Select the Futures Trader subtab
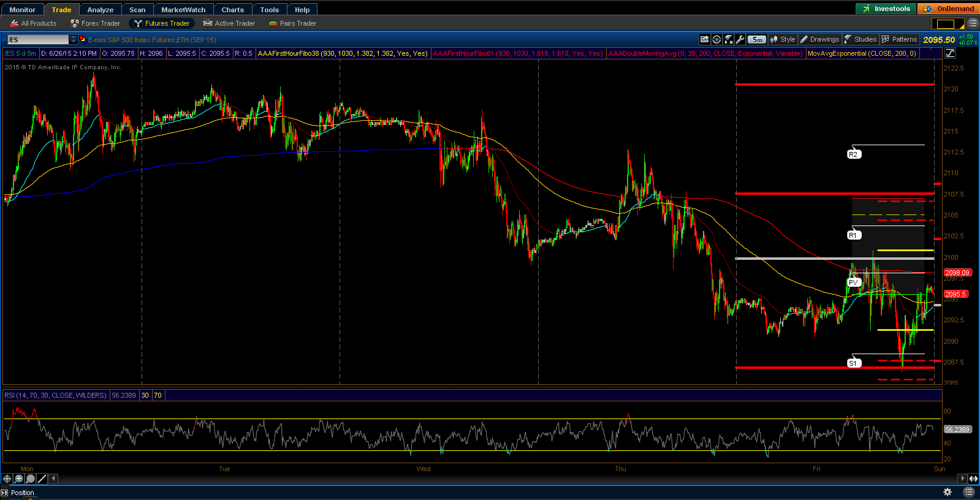 point(162,23)
